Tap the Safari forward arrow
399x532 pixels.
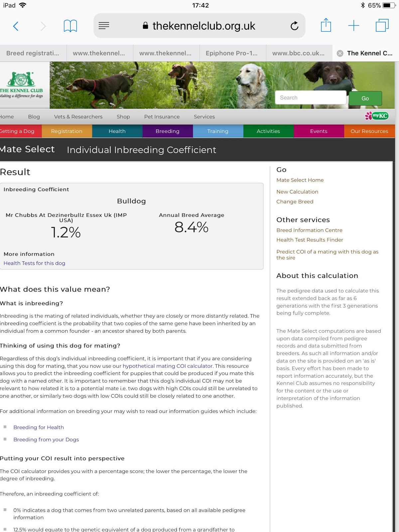pyautogui.click(x=43, y=26)
